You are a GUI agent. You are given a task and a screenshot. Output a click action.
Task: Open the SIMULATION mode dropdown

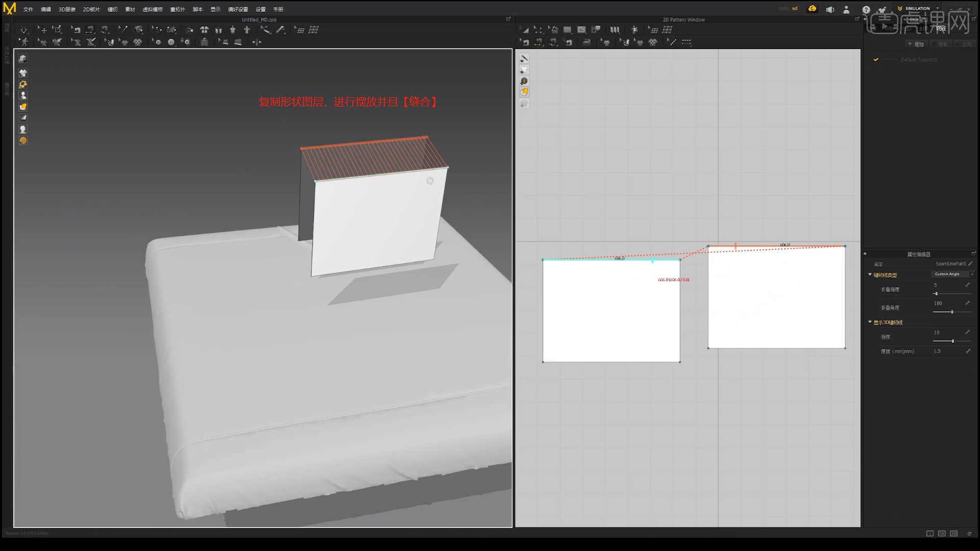918,8
